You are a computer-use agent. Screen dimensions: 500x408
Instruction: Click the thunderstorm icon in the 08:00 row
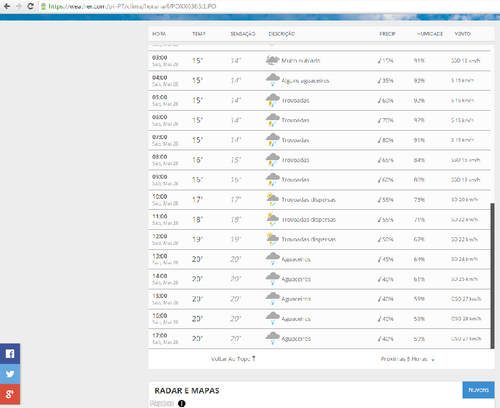click(272, 160)
